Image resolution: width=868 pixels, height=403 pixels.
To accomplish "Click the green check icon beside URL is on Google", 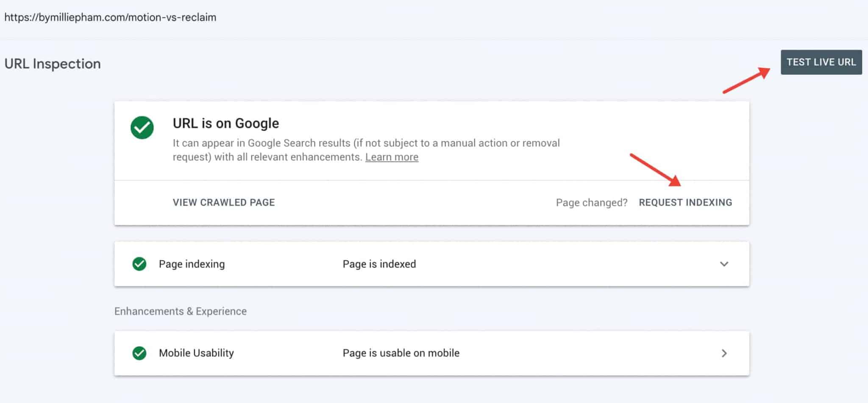I will click(142, 128).
